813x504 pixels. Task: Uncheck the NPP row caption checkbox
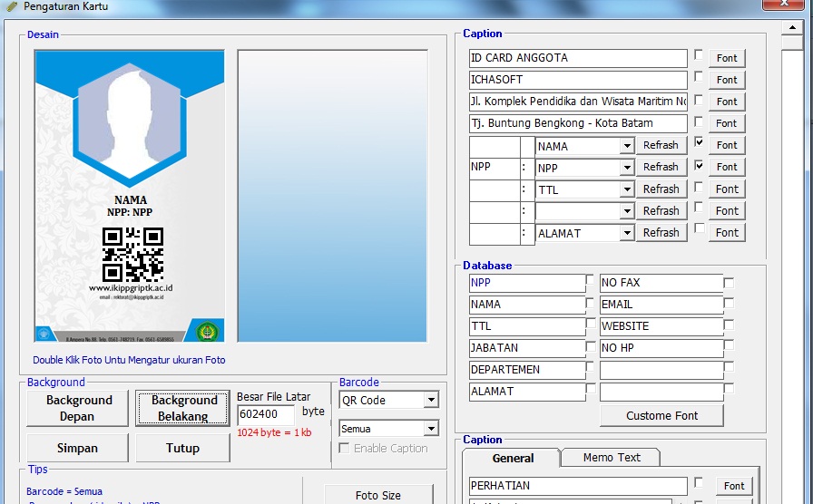click(699, 165)
